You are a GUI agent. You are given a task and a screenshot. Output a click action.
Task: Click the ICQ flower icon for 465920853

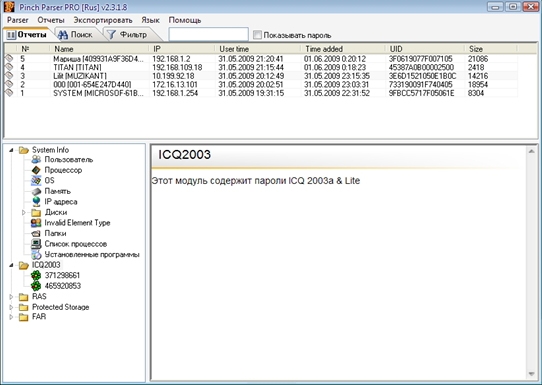[36, 286]
